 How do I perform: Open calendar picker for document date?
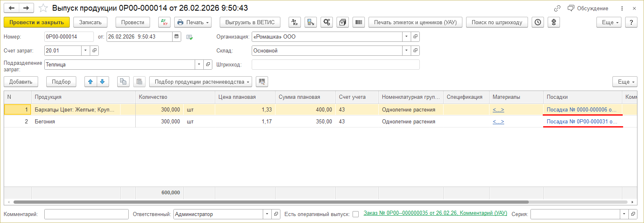tap(176, 36)
